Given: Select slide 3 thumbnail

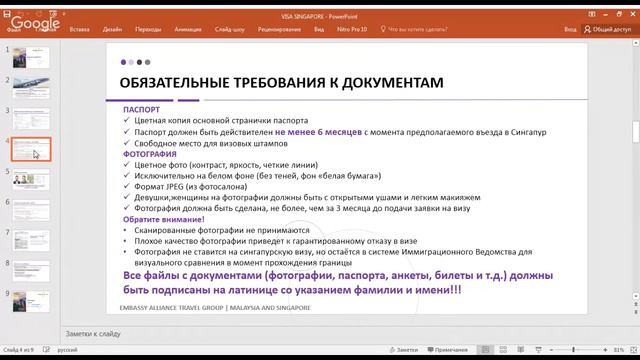Looking at the screenshot, I should [x=31, y=118].
